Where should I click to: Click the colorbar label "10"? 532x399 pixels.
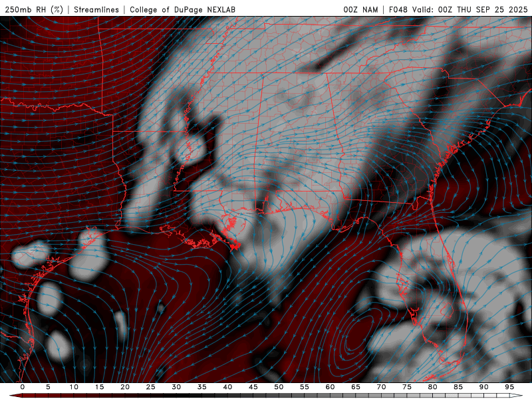[74, 387]
